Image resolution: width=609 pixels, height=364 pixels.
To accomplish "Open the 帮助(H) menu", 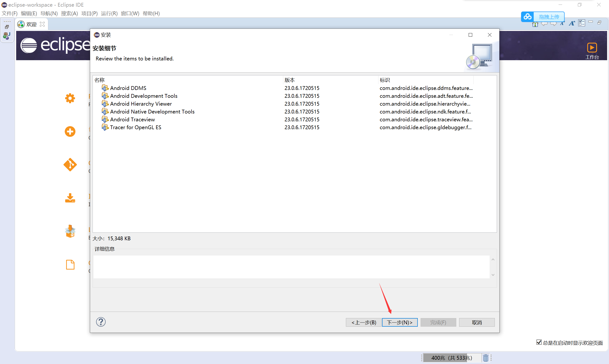I will coord(151,14).
